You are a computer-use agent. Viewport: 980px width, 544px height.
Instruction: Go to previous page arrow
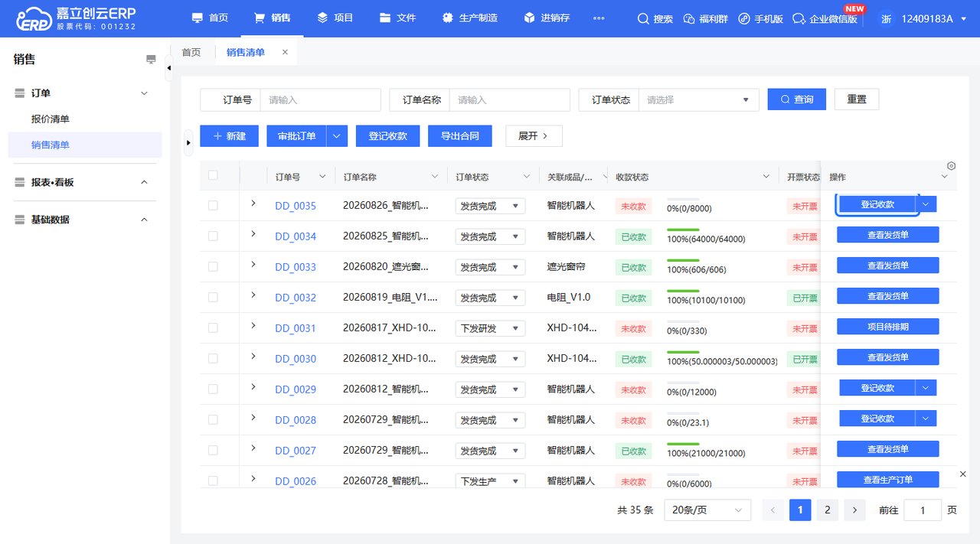pos(773,510)
